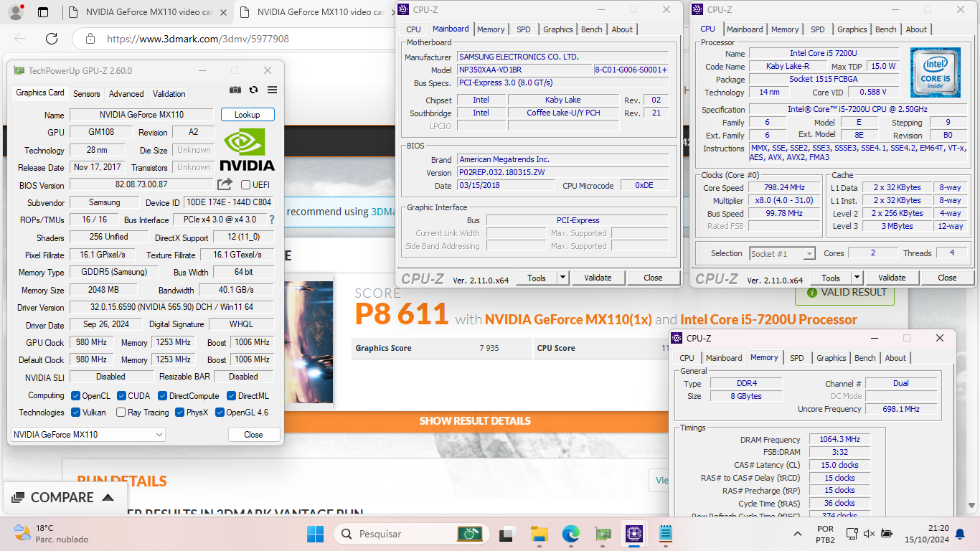This screenshot has height=551, width=980.
Task: Click the volume muted tray icon
Action: pyautogui.click(x=870, y=534)
